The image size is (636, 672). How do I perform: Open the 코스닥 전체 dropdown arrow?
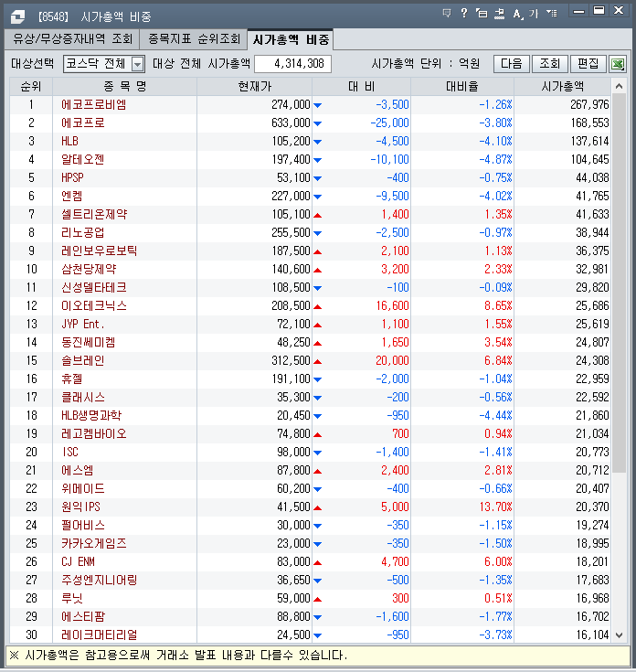[137, 64]
